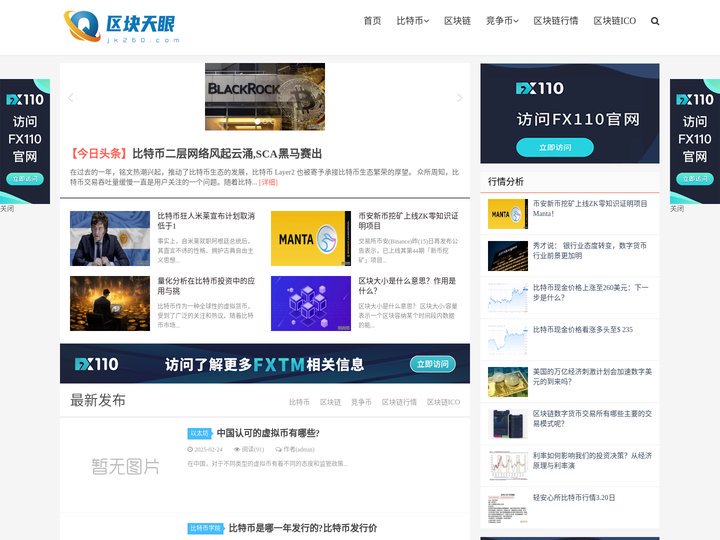
Task: Close the left side ad via 关闭
Action: tap(7, 208)
